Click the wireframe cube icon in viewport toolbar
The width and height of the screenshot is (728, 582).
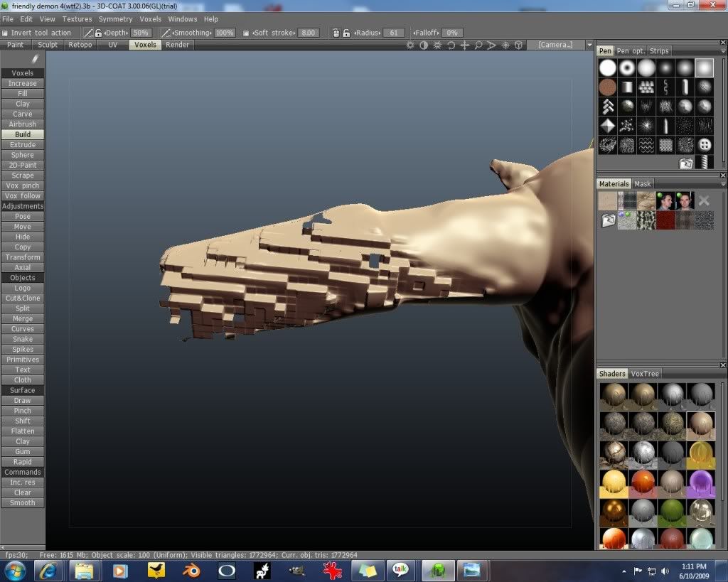pyautogui.click(x=519, y=45)
